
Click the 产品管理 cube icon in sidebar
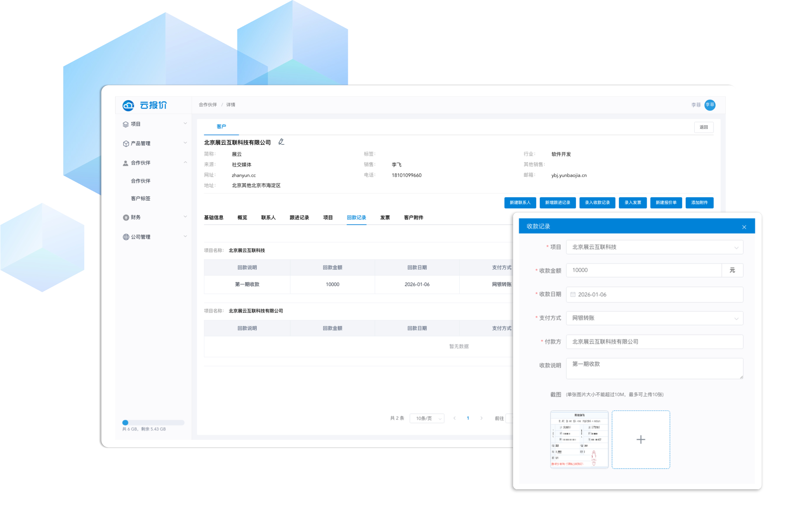click(126, 144)
